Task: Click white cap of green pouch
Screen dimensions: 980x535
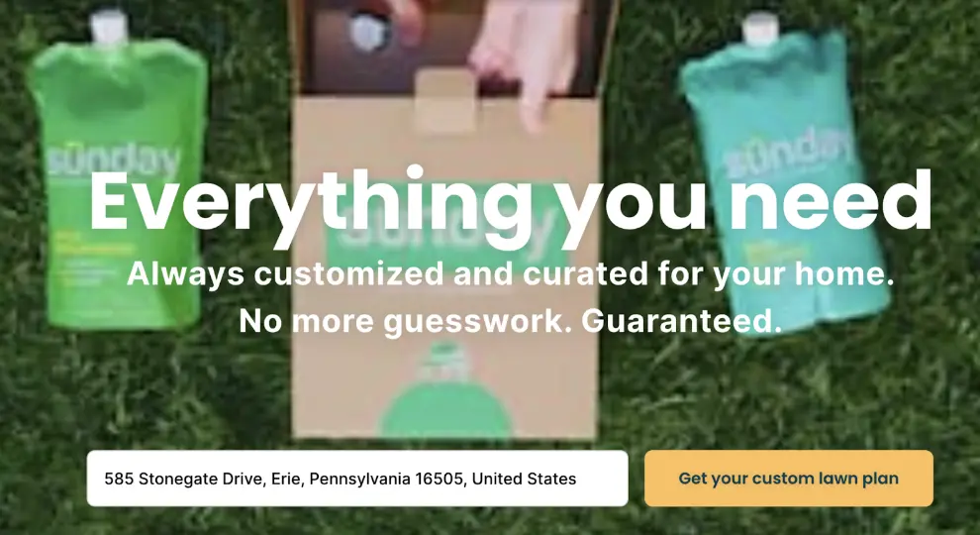Action: pos(109,28)
